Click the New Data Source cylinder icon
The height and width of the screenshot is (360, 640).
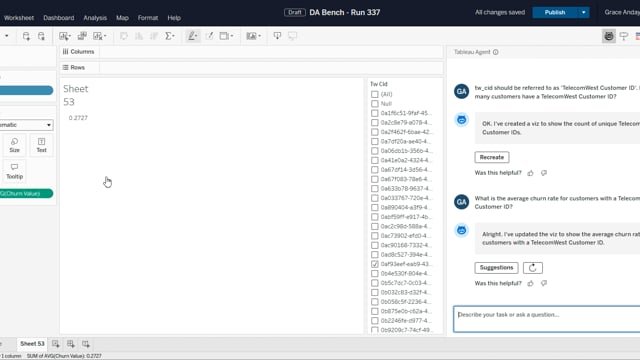[26, 36]
